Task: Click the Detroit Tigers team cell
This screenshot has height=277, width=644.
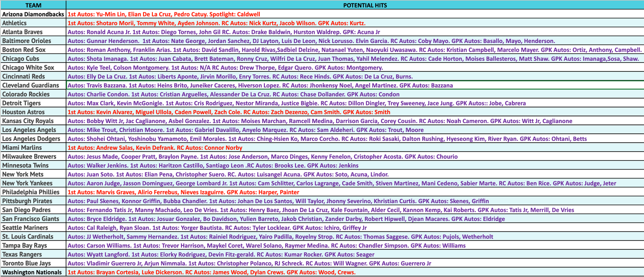Action: coord(33,103)
